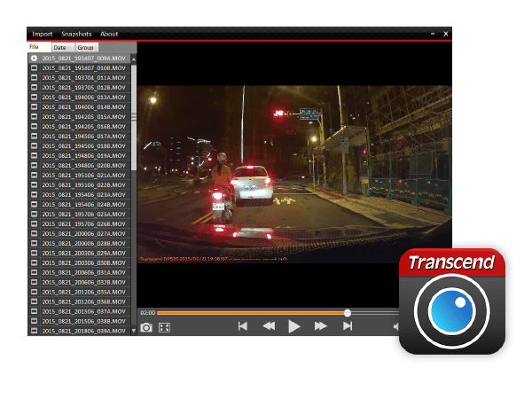
Task: Skip to the next video file
Action: coord(348,326)
